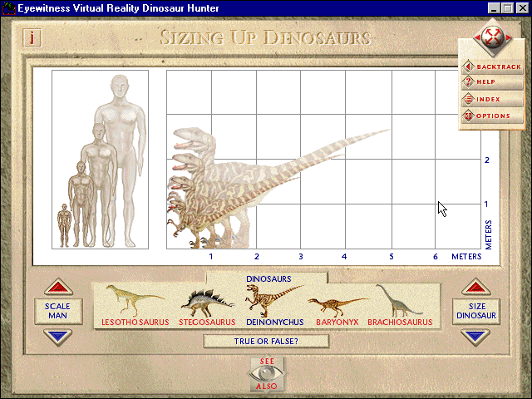Click the 'Sizing Up Dinosaurs' heading
Image resolution: width=532 pixels, height=399 pixels.
coord(265,37)
